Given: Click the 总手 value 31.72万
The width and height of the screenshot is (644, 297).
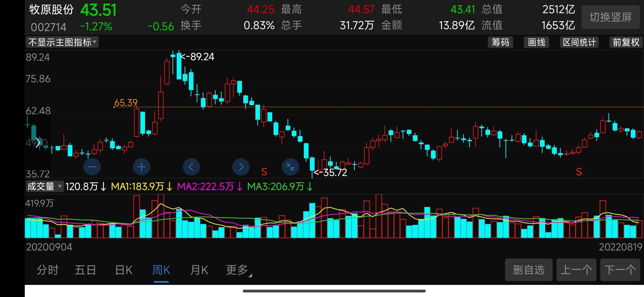Looking at the screenshot, I should 357,26.
